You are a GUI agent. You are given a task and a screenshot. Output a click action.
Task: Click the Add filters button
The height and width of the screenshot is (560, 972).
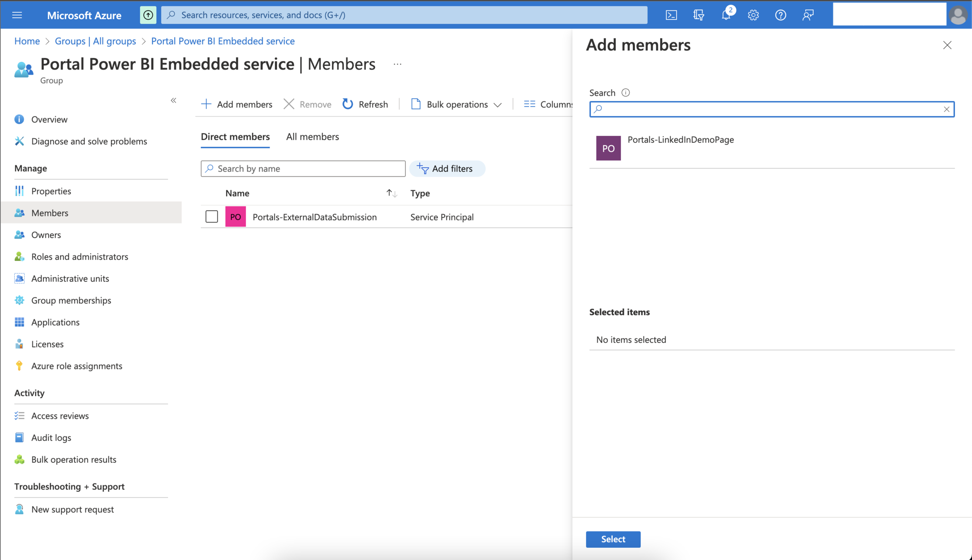point(447,169)
